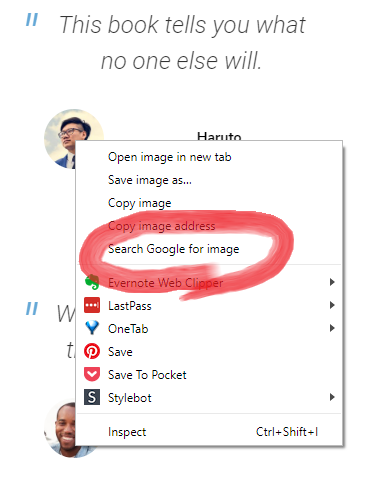This screenshot has width=379, height=488.
Task: Click the Stylebot S icon
Action: pos(92,397)
